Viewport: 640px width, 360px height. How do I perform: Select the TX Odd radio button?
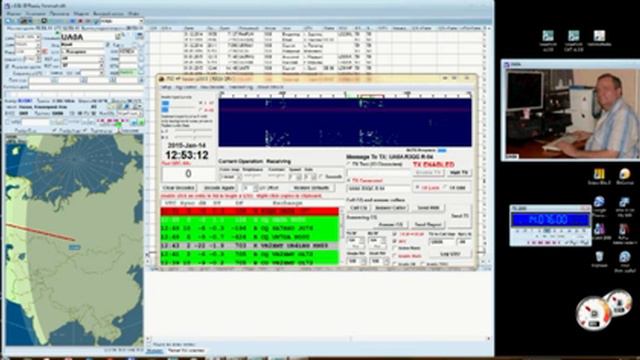click(446, 188)
